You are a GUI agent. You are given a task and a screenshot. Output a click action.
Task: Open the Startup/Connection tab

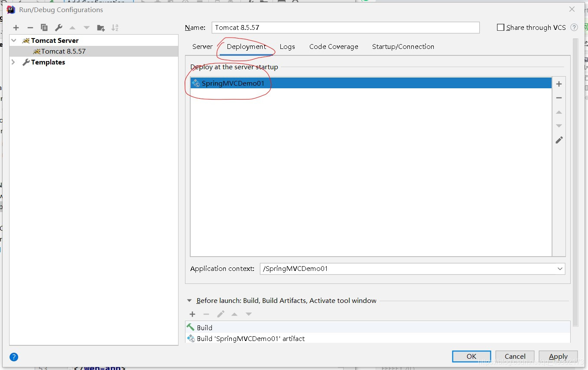(x=403, y=47)
